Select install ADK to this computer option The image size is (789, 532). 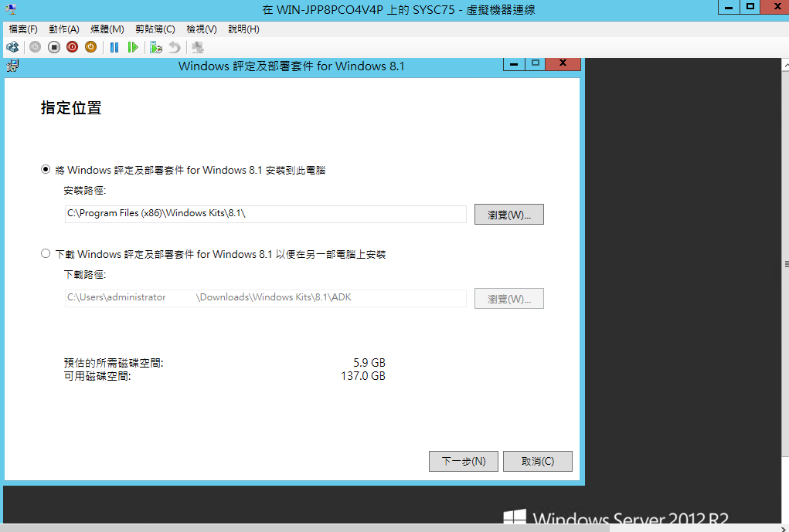coord(46,169)
